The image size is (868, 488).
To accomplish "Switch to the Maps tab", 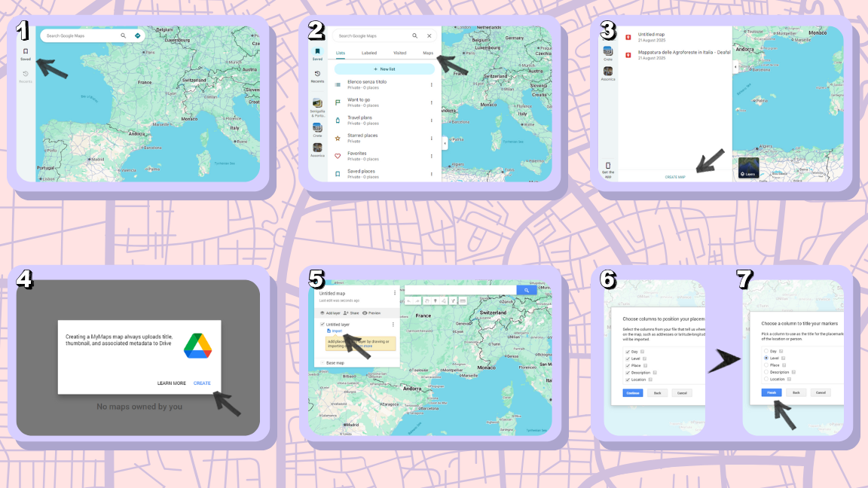I will [428, 53].
